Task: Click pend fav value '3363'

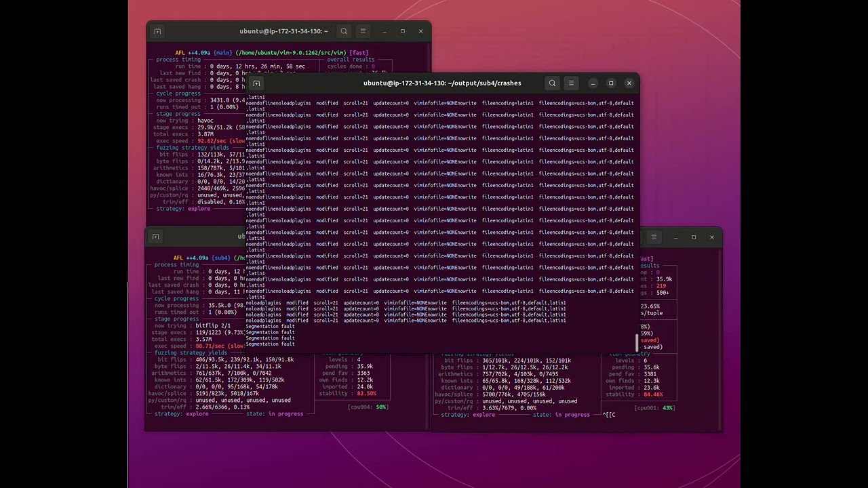Action: click(x=363, y=373)
